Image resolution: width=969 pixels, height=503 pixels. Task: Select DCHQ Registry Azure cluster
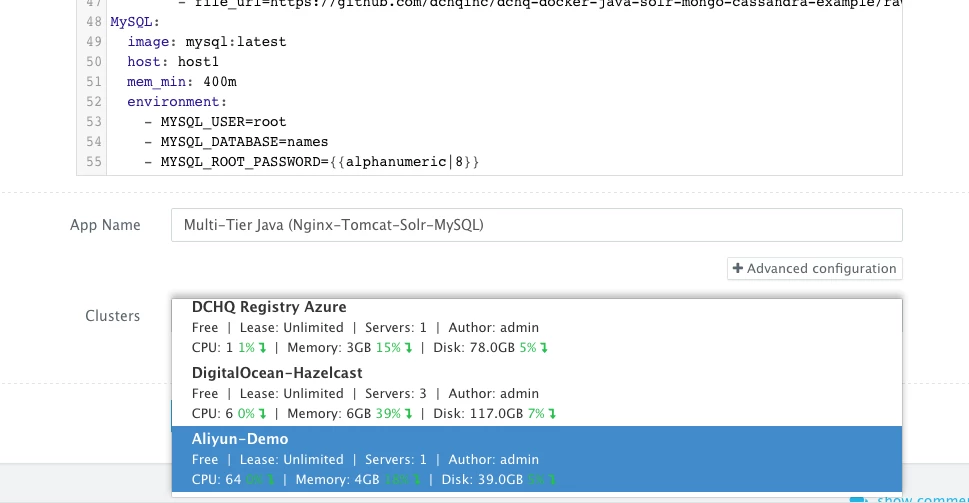[536, 328]
